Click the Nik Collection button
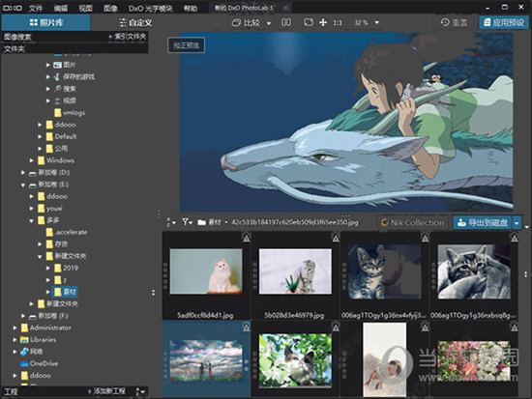The height and width of the screenshot is (399, 532). coord(413,223)
